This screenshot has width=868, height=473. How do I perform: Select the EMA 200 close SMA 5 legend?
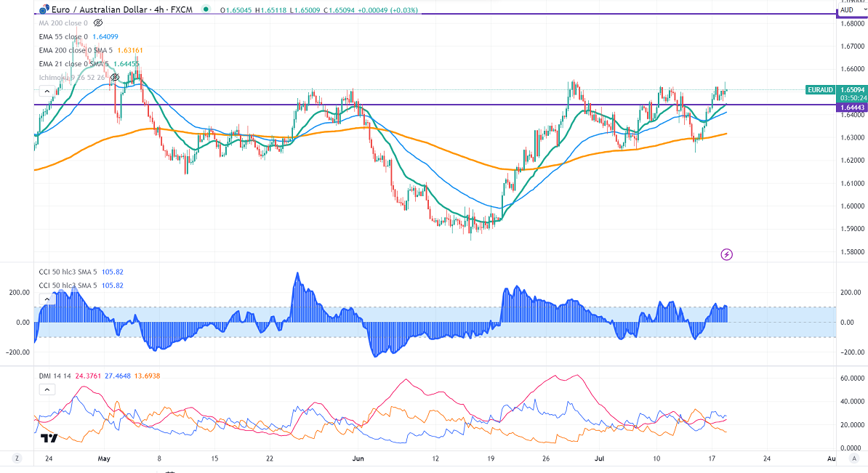76,50
